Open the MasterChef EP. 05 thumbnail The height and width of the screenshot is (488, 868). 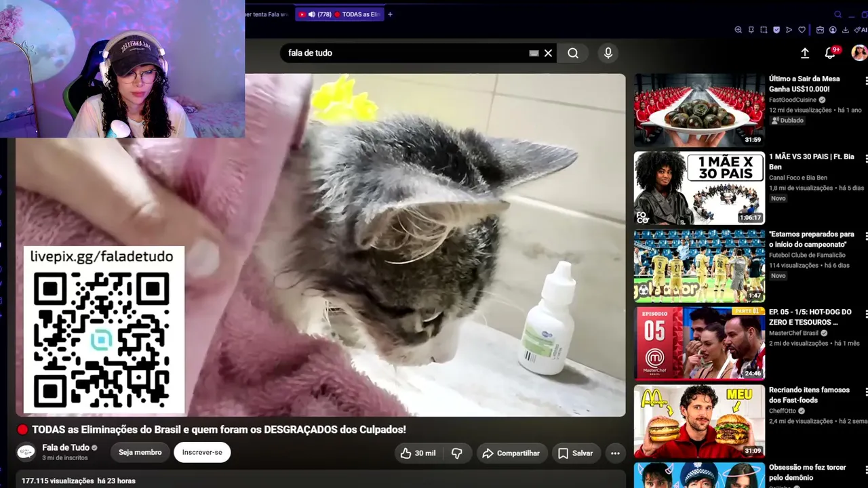699,344
